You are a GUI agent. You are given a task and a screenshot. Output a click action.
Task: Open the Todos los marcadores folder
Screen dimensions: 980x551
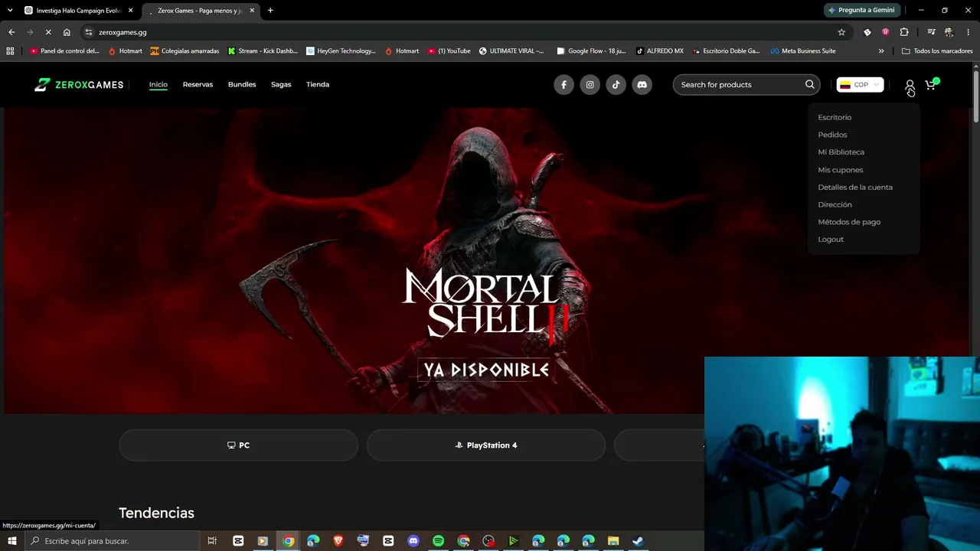tap(937, 51)
